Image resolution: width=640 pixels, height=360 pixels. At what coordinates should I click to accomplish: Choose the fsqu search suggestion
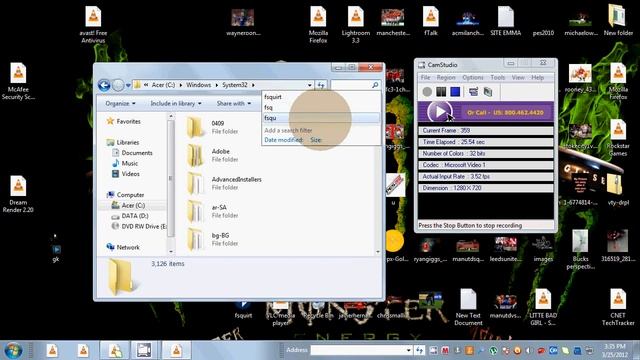tap(321, 118)
